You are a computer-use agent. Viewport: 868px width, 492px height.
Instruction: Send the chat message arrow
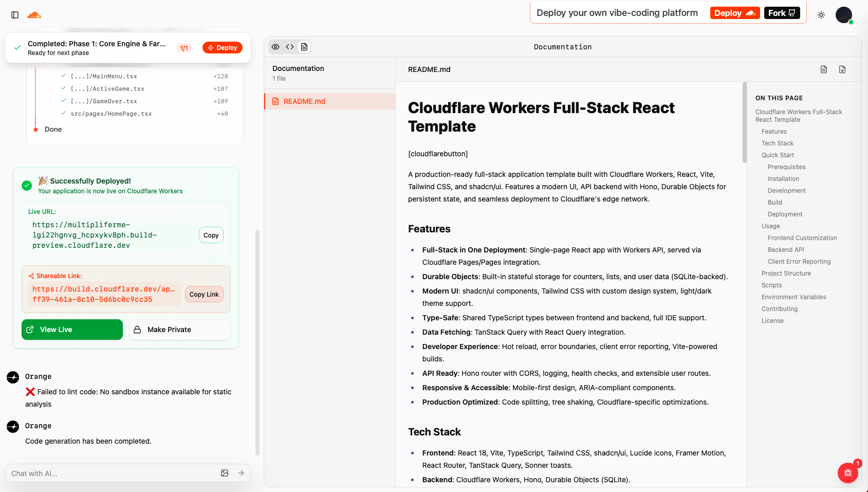241,473
